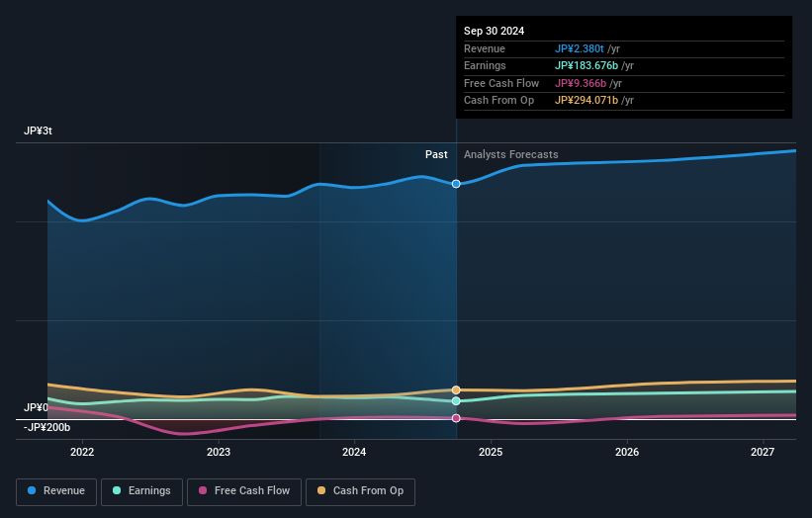
Task: Click the JP¥0 y-axis label
Action: coord(36,407)
